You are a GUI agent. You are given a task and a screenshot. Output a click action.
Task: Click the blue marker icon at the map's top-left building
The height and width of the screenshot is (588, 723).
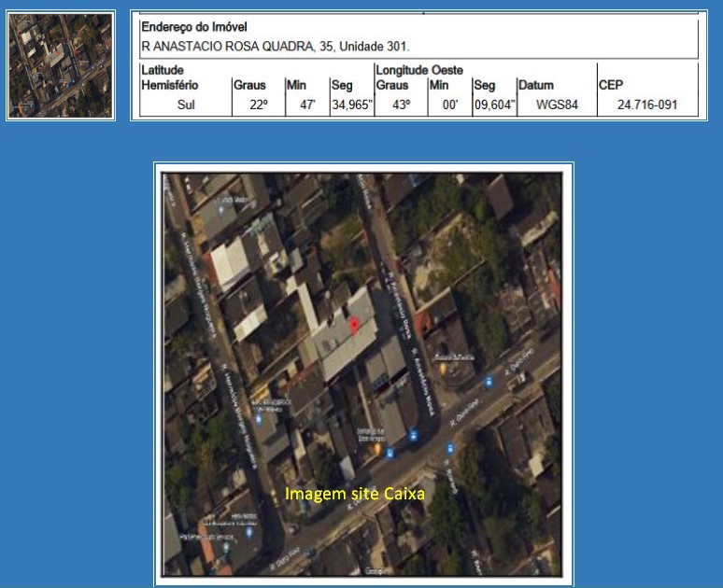pyautogui.click(x=220, y=210)
